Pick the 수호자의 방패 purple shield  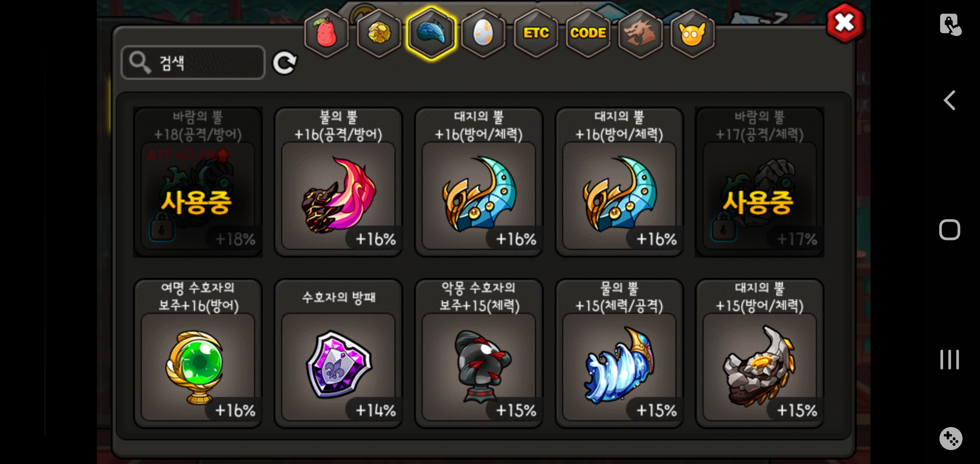(338, 353)
